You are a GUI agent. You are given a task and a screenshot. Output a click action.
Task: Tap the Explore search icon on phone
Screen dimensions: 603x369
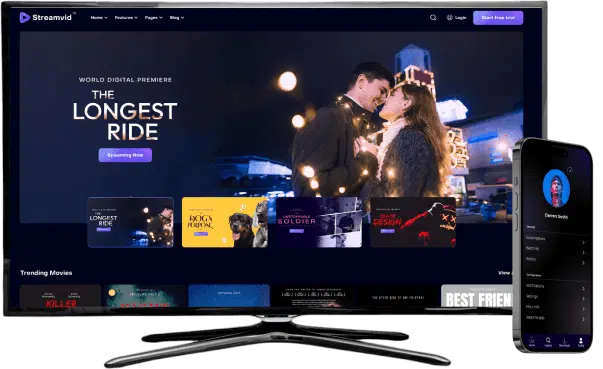tap(548, 341)
